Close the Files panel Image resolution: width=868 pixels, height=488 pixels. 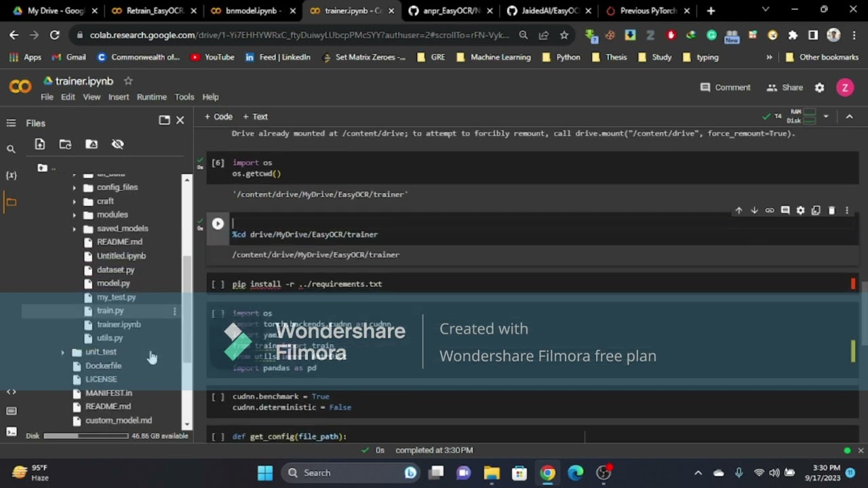180,120
